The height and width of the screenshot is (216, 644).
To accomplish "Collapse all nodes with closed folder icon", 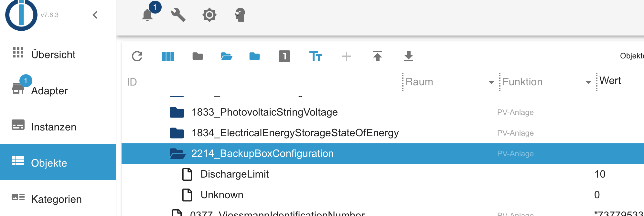I will coord(198,57).
